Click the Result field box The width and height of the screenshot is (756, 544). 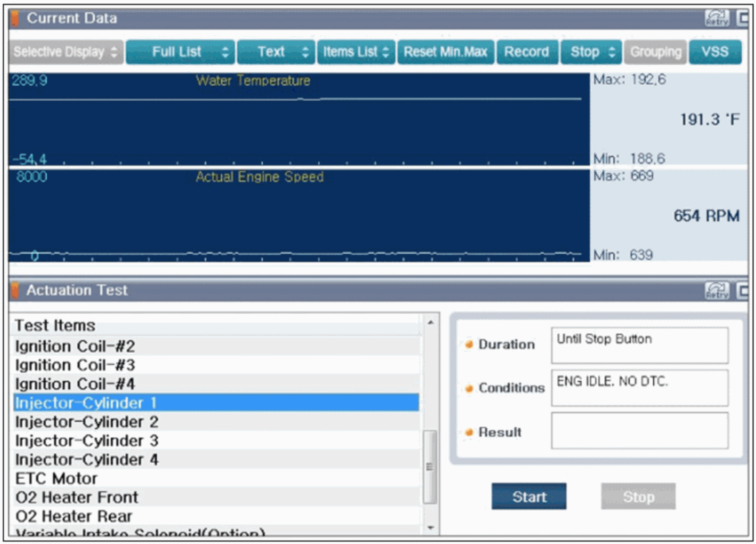pyautogui.click(x=639, y=431)
